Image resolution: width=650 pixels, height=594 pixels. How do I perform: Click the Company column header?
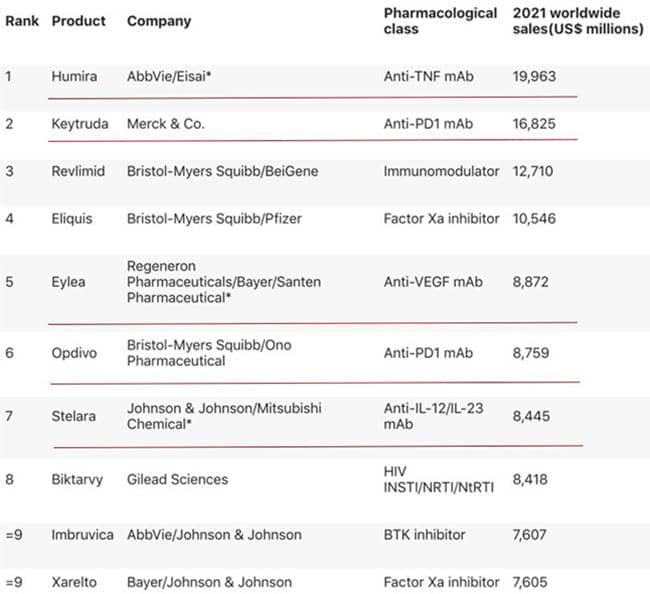(158, 21)
